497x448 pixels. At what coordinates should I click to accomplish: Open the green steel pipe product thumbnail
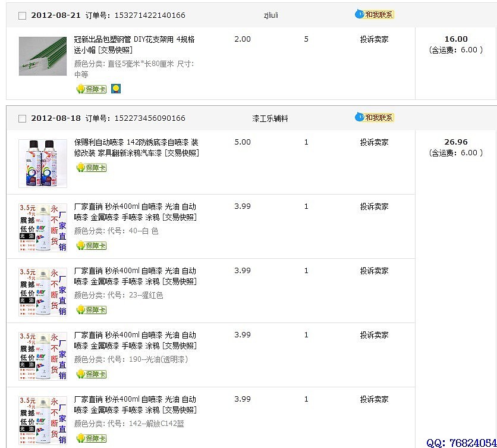tap(42, 55)
